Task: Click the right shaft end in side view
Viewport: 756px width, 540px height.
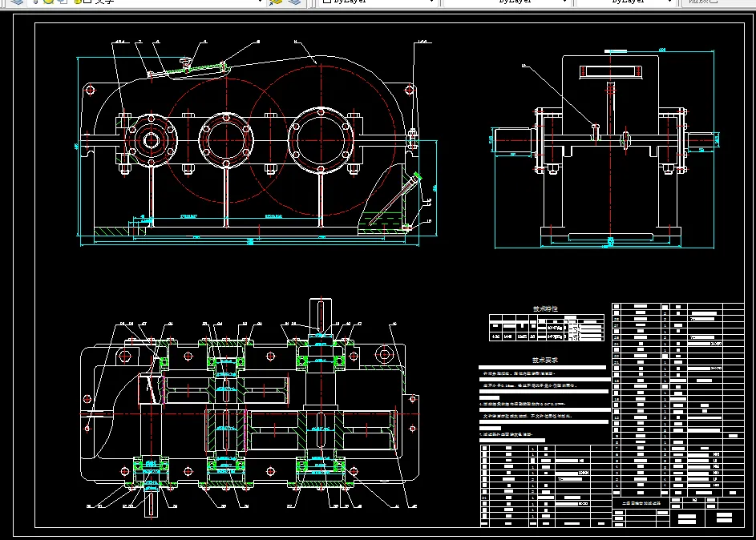Action: pyautogui.click(x=700, y=140)
